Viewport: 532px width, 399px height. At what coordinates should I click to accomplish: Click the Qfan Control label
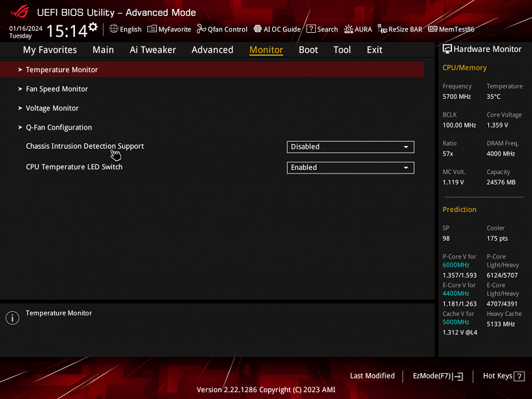click(228, 29)
